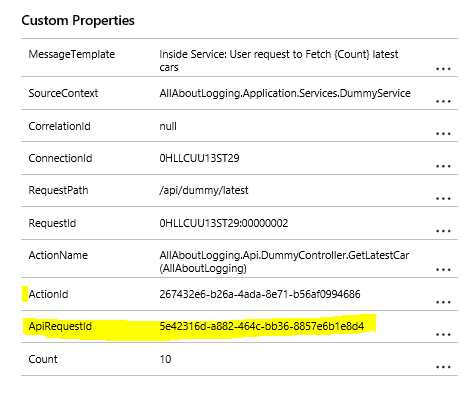Viewport: 474px width, 396px height.
Task: Select the RequestPath property name
Action: click(x=58, y=190)
